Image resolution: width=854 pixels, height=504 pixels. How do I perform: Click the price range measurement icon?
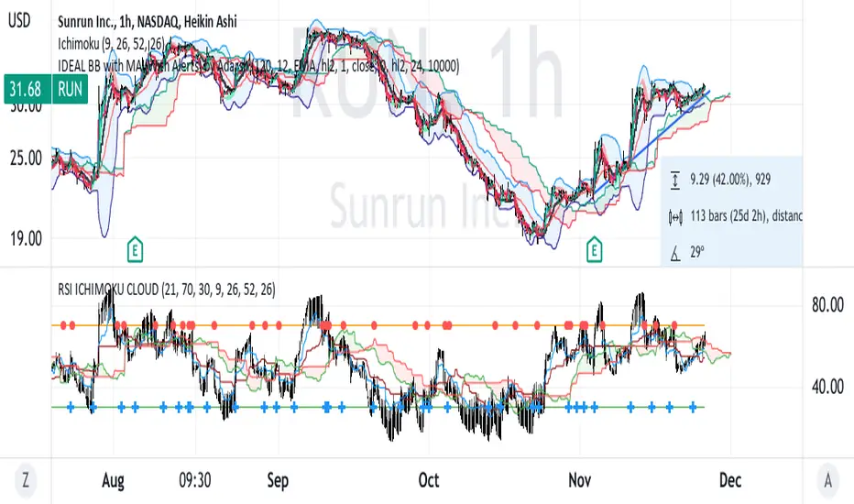pyautogui.click(x=674, y=181)
